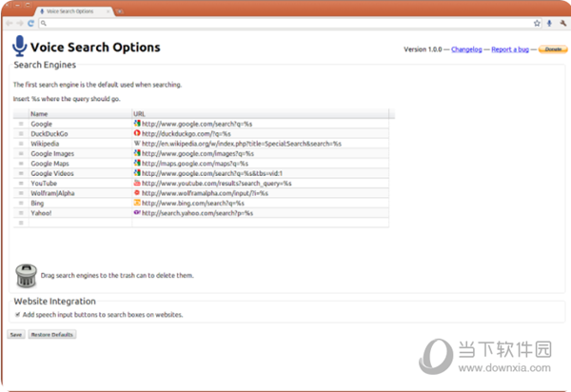571x392 pixels.
Task: Bookmark page with the star icon
Action: (537, 23)
